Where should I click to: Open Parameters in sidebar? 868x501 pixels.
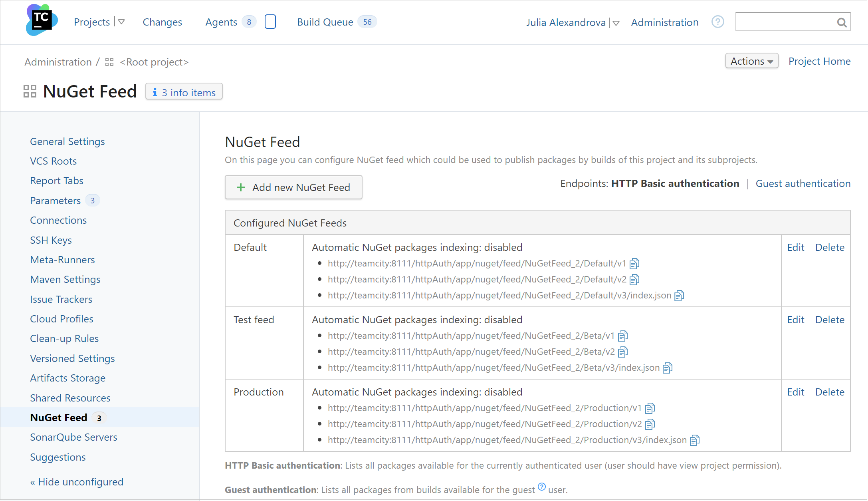pyautogui.click(x=55, y=201)
